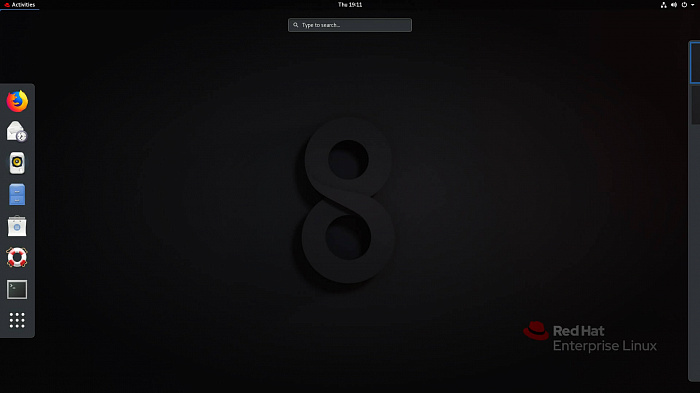
Task: Show all applications grid
Action: pyautogui.click(x=17, y=320)
